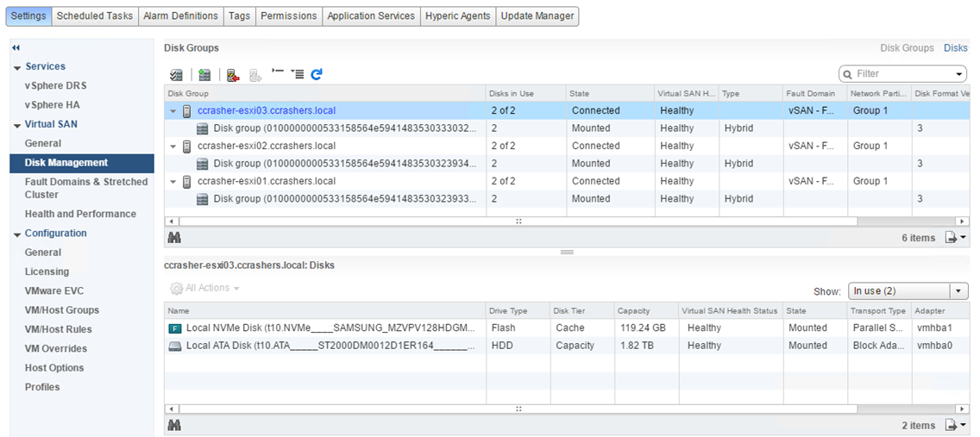Refresh the disk groups list
The height and width of the screenshot is (437, 980).
[x=317, y=74]
